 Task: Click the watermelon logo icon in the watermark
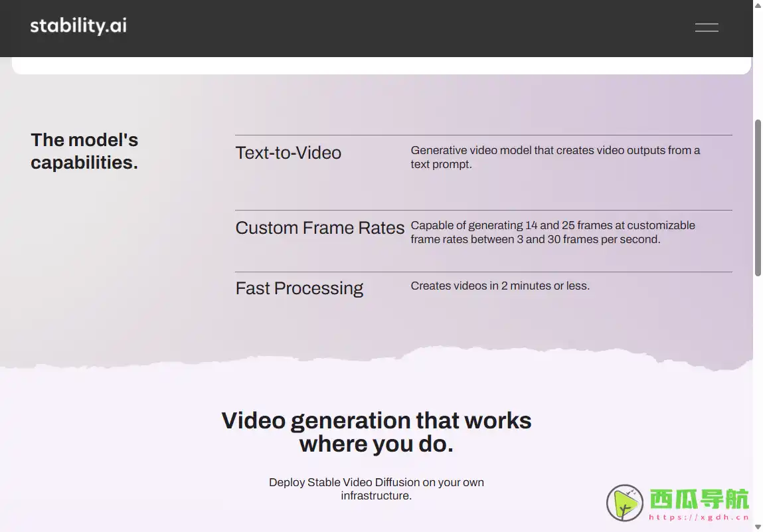[x=625, y=503]
